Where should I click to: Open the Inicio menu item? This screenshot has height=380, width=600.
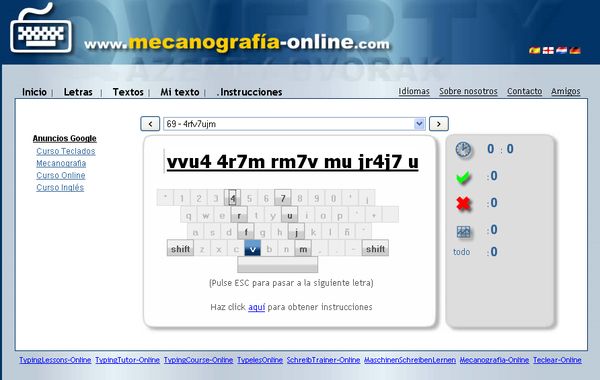click(34, 92)
